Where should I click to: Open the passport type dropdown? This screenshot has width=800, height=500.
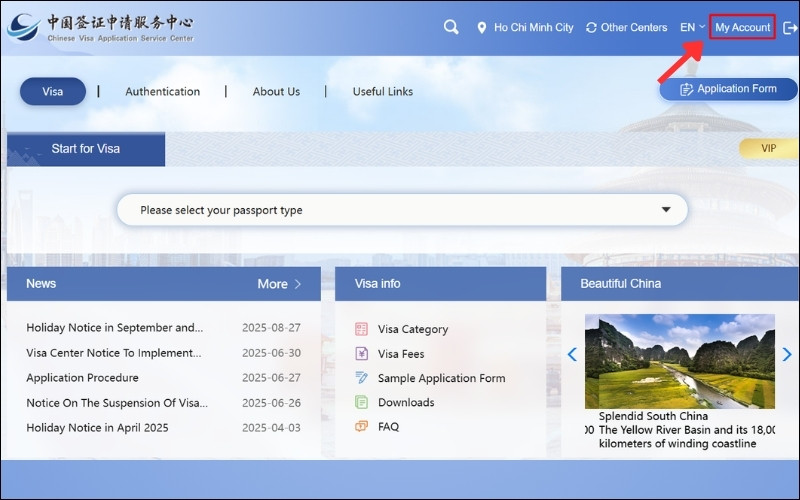coord(402,210)
